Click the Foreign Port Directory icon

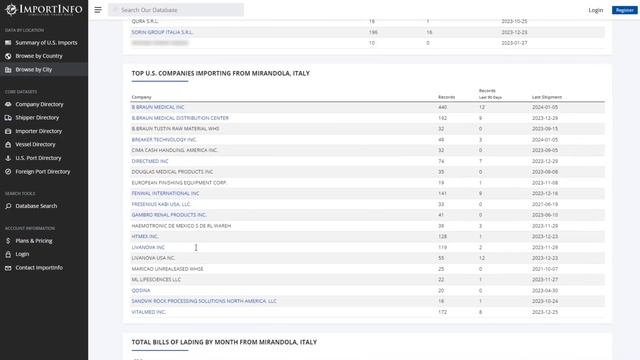[x=8, y=171]
